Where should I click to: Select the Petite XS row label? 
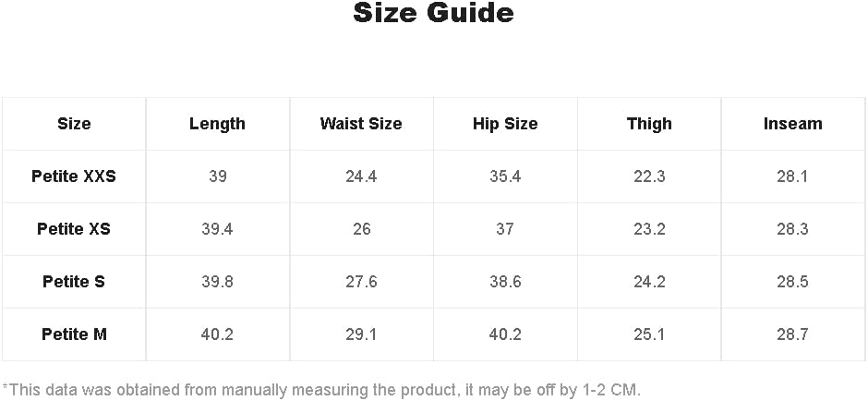74,229
